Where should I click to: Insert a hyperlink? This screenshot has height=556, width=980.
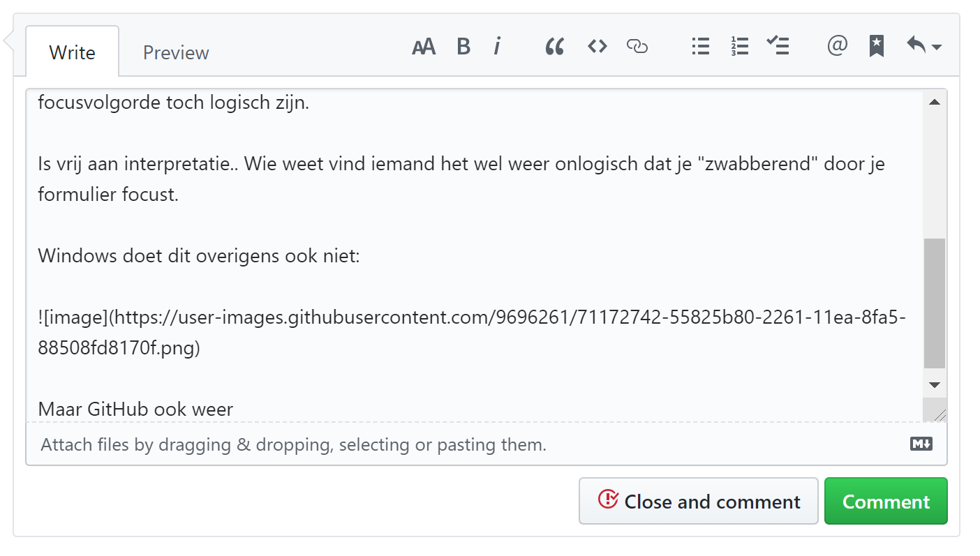click(x=637, y=46)
